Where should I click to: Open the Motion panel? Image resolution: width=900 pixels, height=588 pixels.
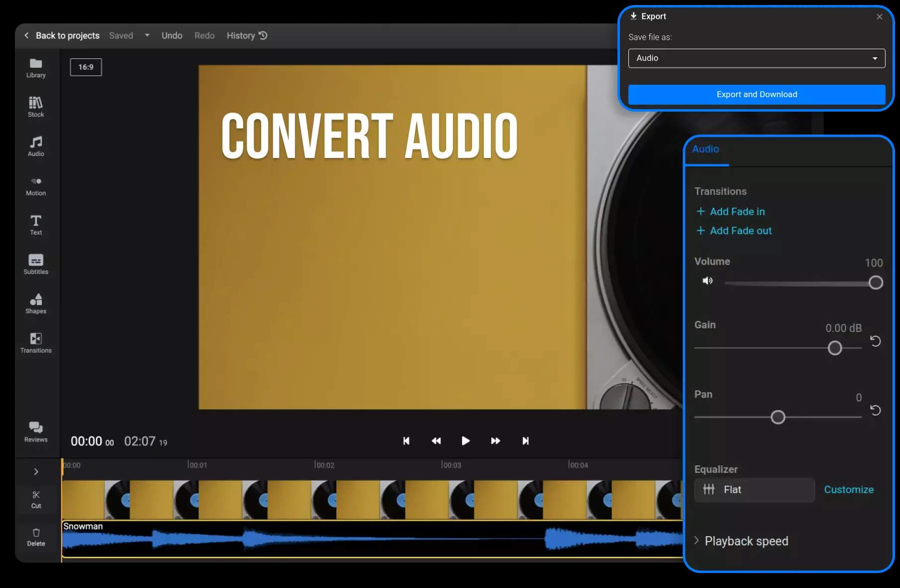click(36, 186)
